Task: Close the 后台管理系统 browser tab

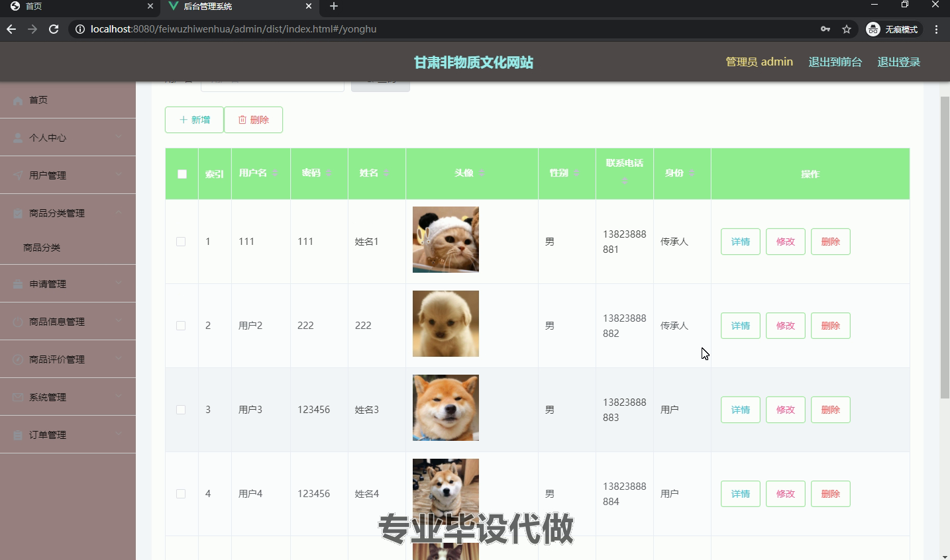Action: point(309,6)
